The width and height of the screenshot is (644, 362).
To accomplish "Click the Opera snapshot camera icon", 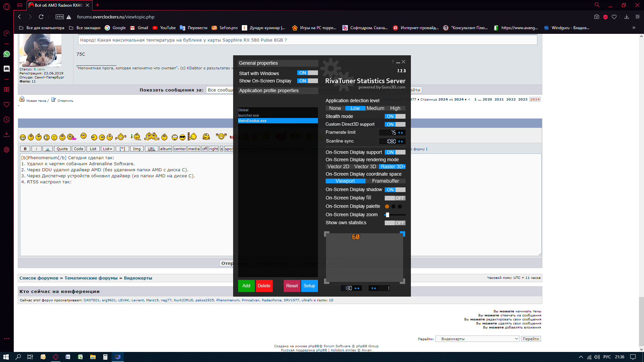I will click(596, 17).
